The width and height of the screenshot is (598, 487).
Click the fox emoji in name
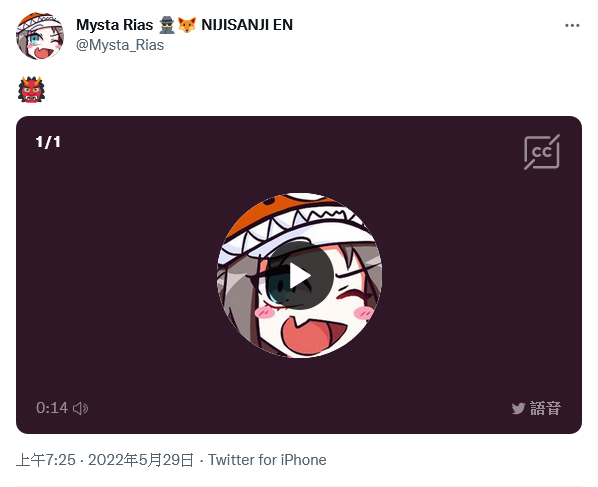(x=187, y=25)
